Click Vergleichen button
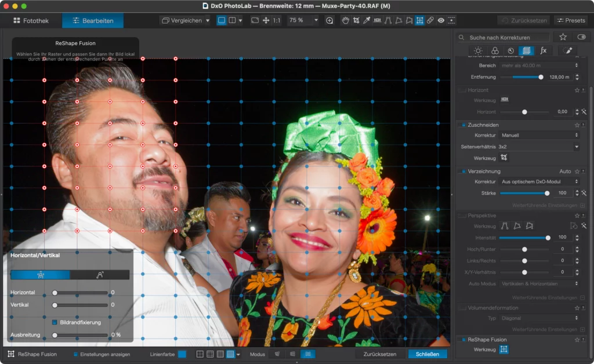594x364 pixels. pos(182,20)
